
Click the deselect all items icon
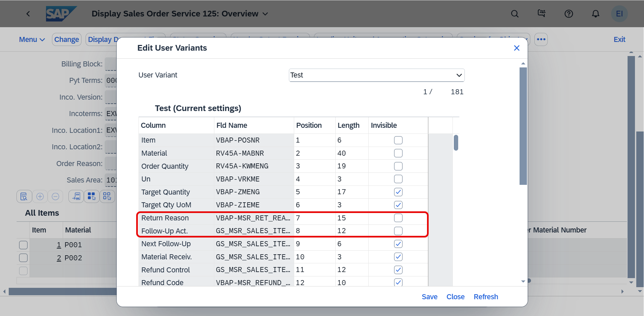click(x=107, y=196)
